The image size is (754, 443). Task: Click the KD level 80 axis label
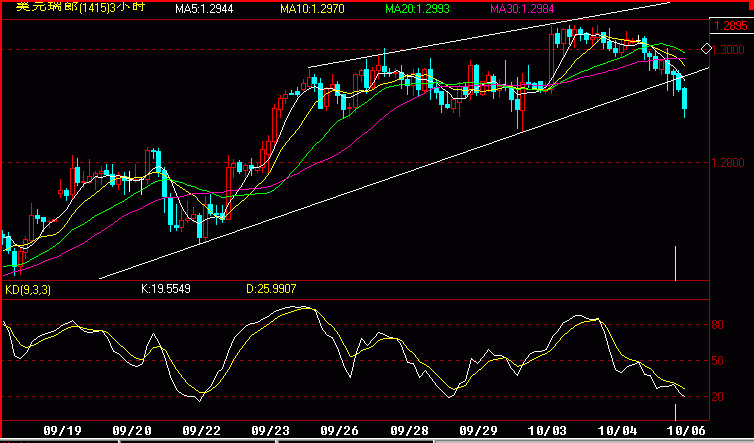[x=717, y=325]
